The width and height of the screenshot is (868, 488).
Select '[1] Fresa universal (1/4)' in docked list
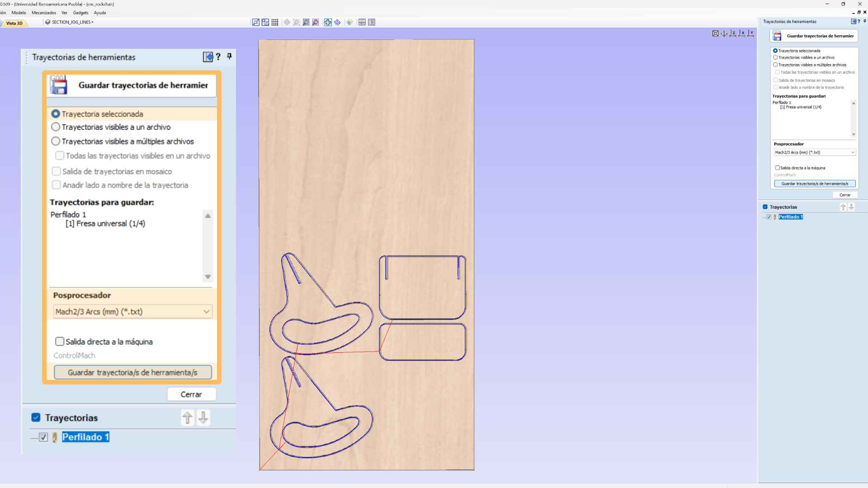click(801, 107)
